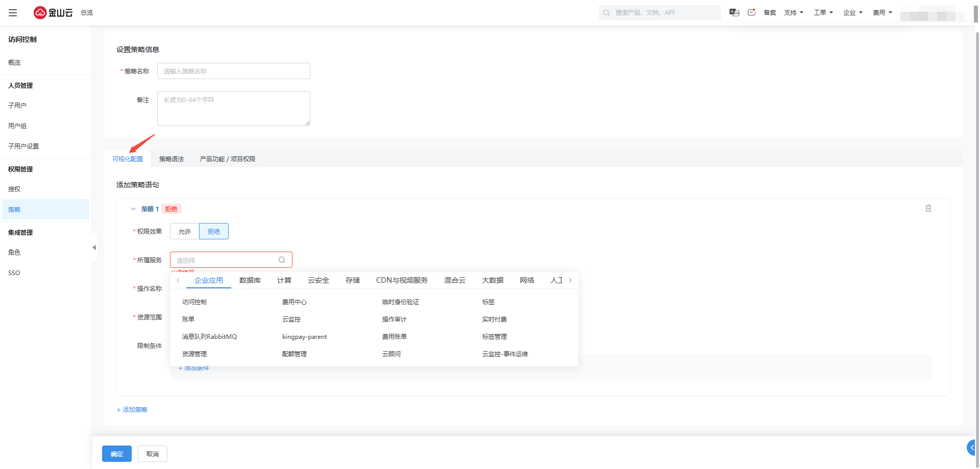Open the notifications message icon
Image resolution: width=980 pixels, height=469 pixels.
click(x=751, y=13)
